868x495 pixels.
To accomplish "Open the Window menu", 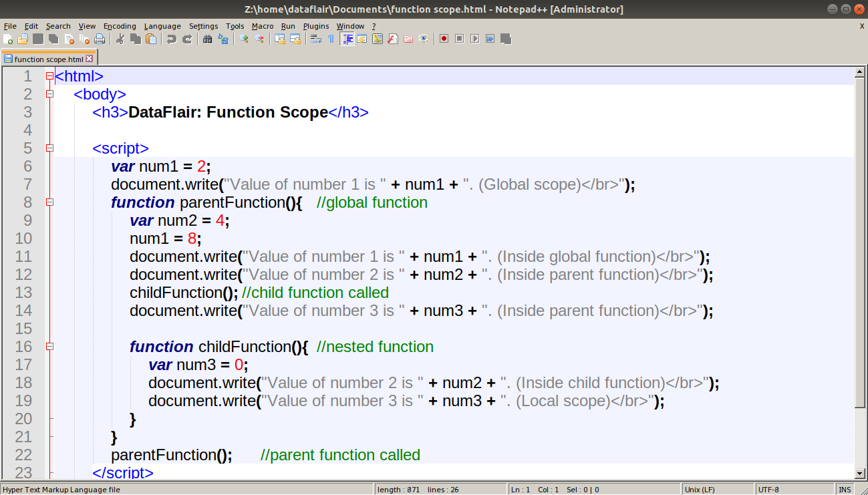I will pyautogui.click(x=350, y=26).
